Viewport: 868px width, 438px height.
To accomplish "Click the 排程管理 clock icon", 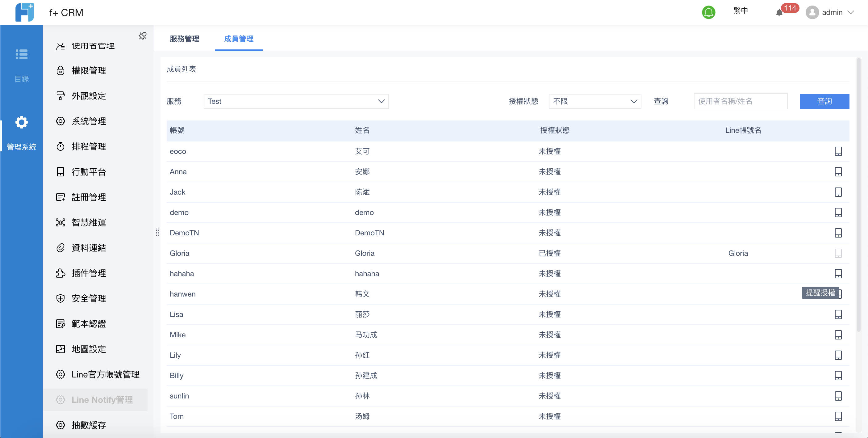I will tap(60, 146).
